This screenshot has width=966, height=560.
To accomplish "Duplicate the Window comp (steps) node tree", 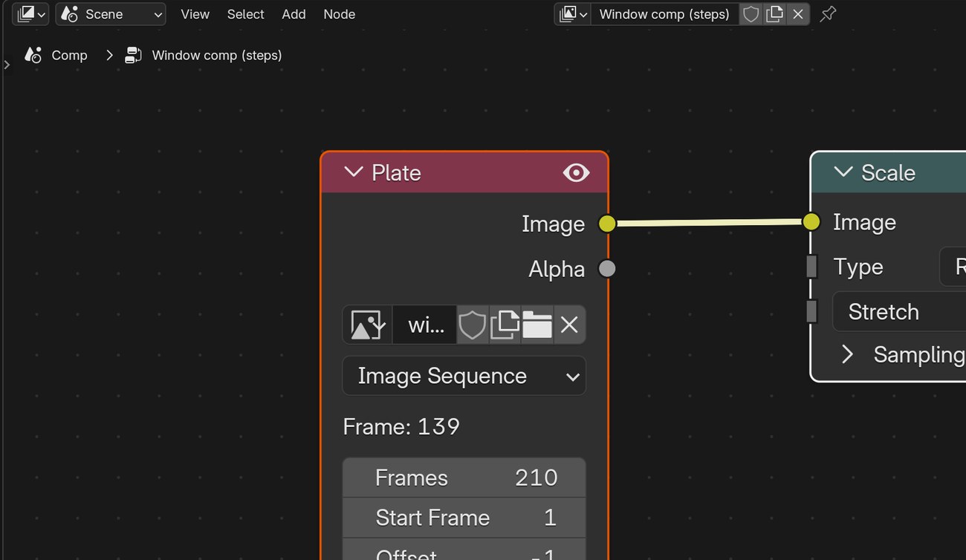I will [x=774, y=14].
